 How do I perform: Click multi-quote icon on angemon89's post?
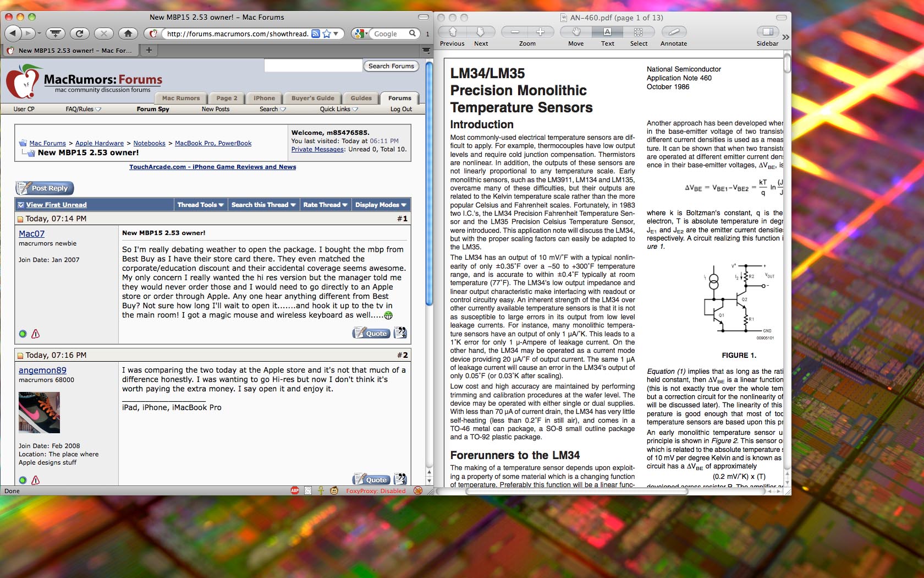(400, 479)
